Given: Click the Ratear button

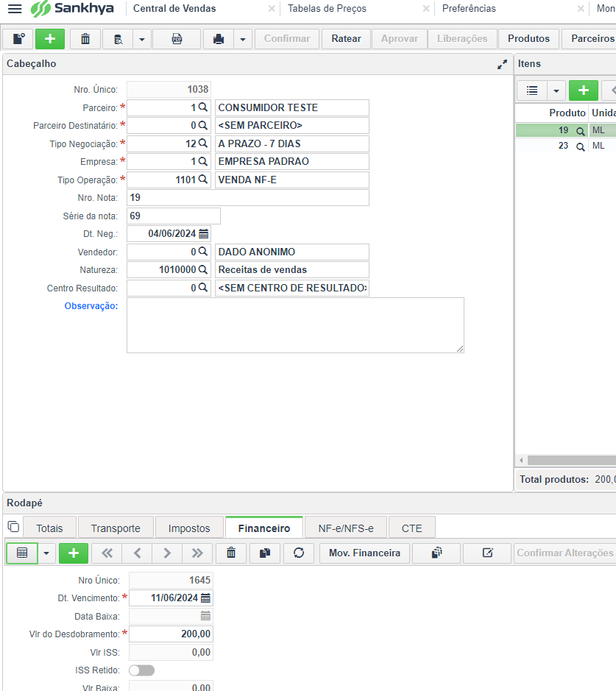Looking at the screenshot, I should point(346,39).
